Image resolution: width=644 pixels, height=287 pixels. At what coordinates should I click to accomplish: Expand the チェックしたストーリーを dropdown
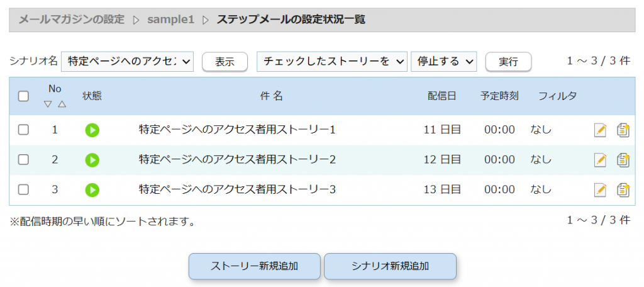(x=332, y=61)
